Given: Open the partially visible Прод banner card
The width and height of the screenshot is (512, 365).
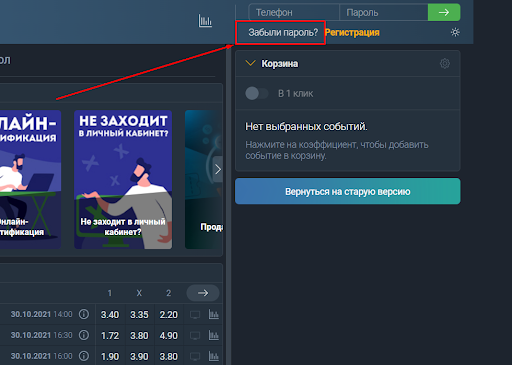Looking at the screenshot, I should (204, 179).
